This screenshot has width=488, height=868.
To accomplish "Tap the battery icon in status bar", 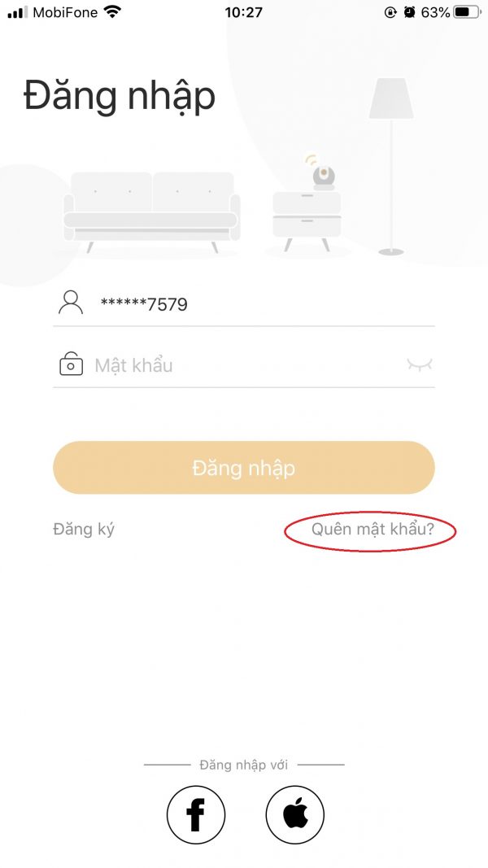I will pyautogui.click(x=466, y=12).
